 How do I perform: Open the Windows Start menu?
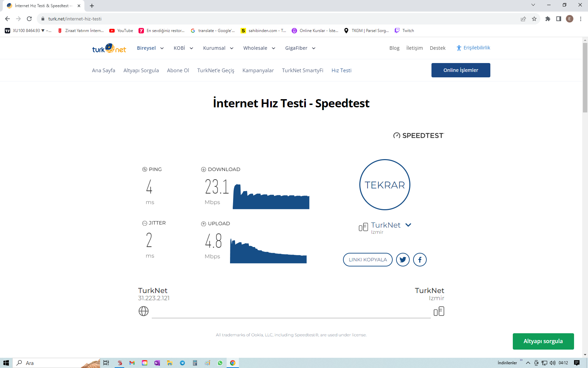(6, 363)
